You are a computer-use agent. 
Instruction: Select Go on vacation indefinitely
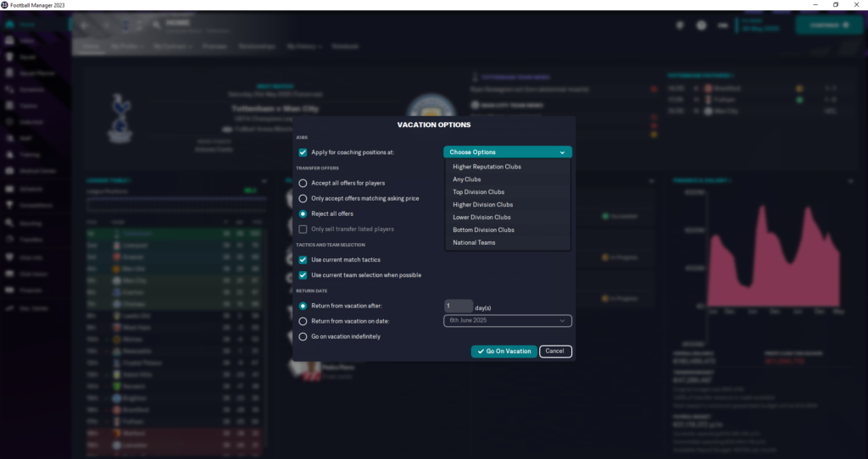tap(303, 336)
